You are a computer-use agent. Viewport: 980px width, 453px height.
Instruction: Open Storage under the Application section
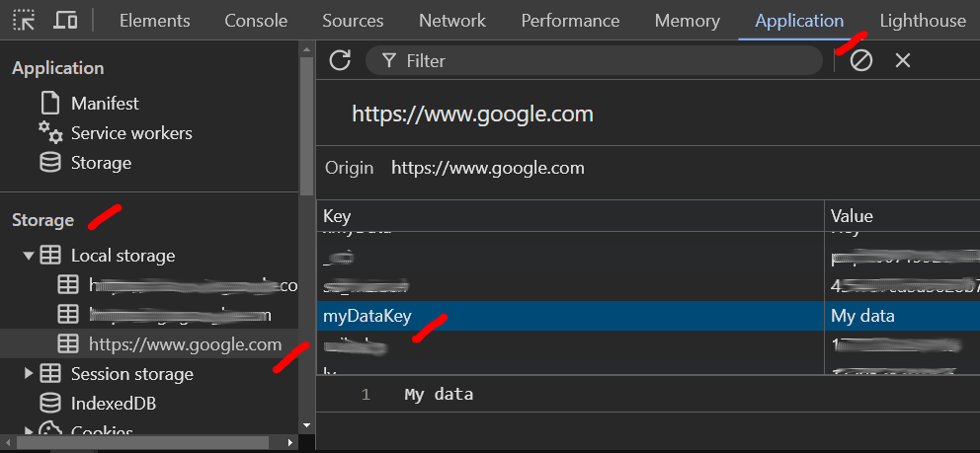(x=101, y=163)
